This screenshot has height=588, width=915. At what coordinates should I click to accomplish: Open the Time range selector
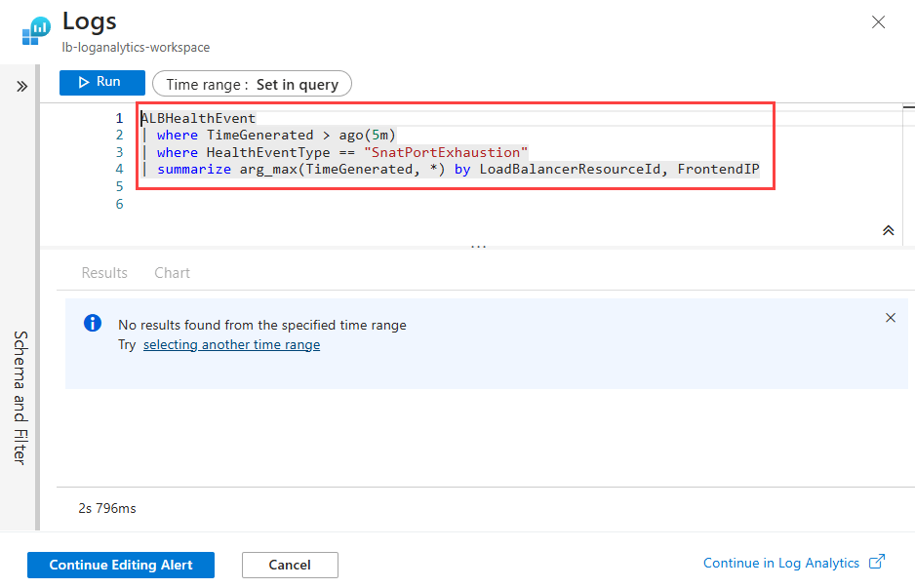(252, 84)
